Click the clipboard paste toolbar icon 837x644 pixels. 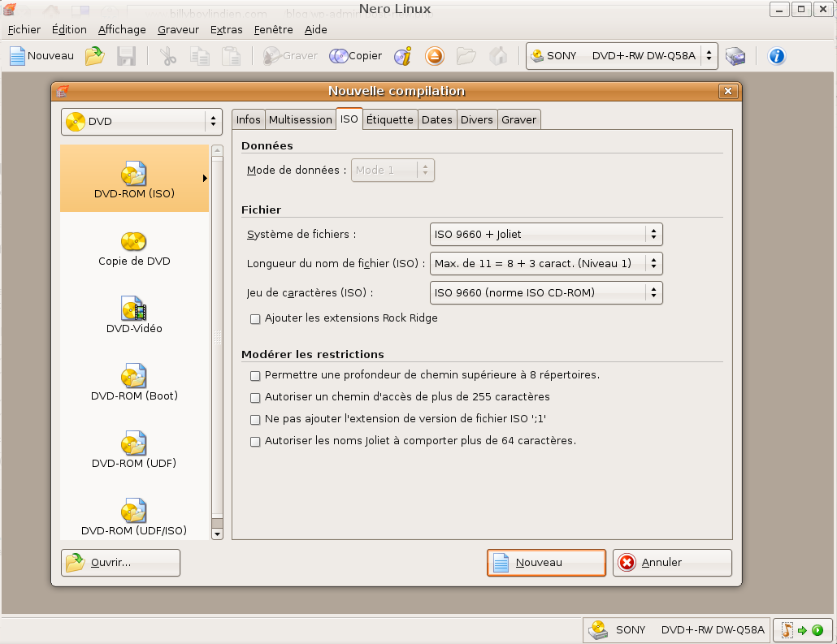click(x=231, y=56)
